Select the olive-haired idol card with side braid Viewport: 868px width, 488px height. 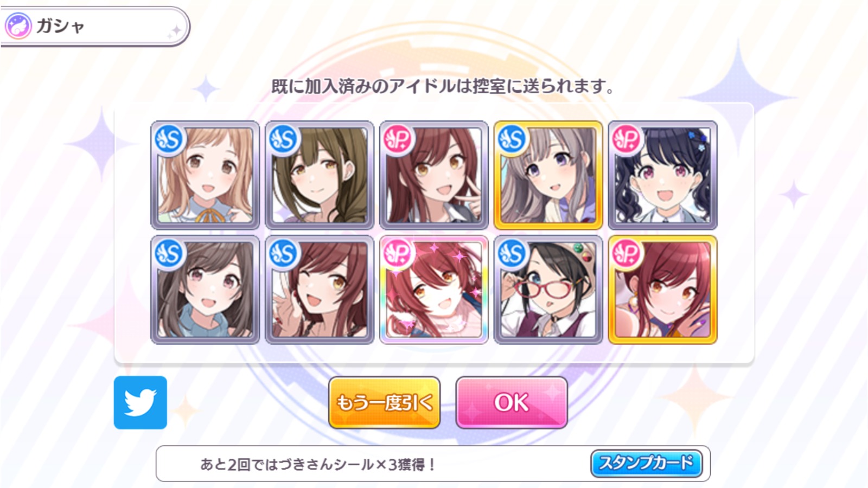point(320,175)
